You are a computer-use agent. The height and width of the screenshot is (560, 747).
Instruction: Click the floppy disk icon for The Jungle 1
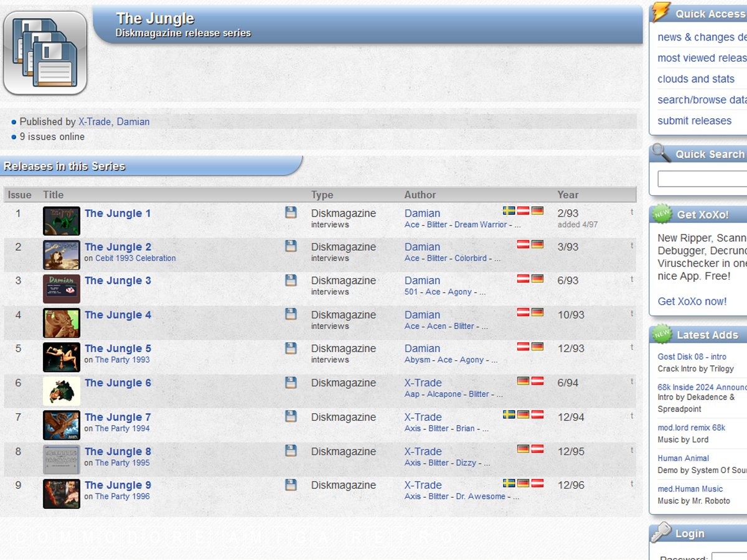pyautogui.click(x=291, y=213)
